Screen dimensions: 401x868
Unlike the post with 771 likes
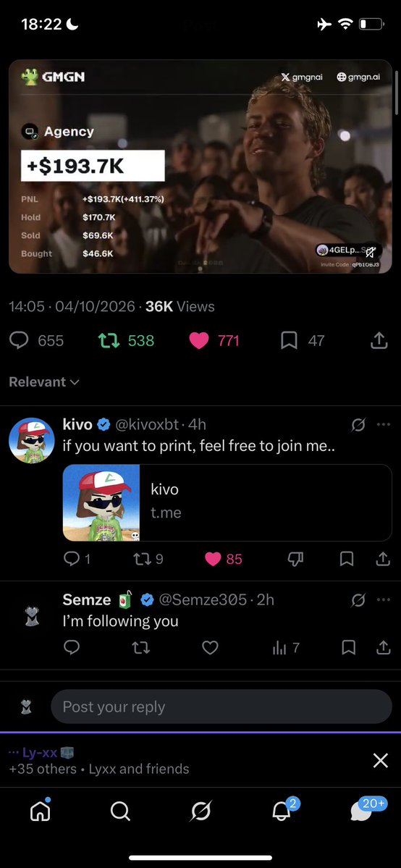(199, 340)
